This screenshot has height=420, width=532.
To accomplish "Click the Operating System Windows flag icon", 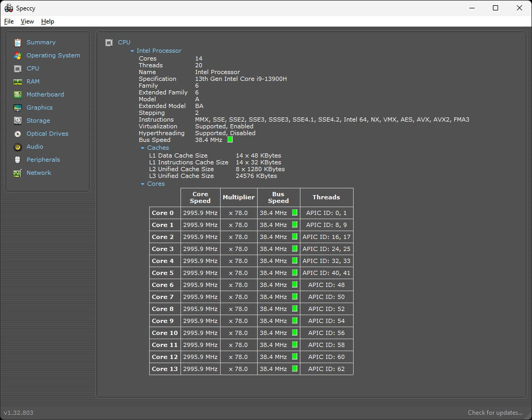I will tap(18, 55).
